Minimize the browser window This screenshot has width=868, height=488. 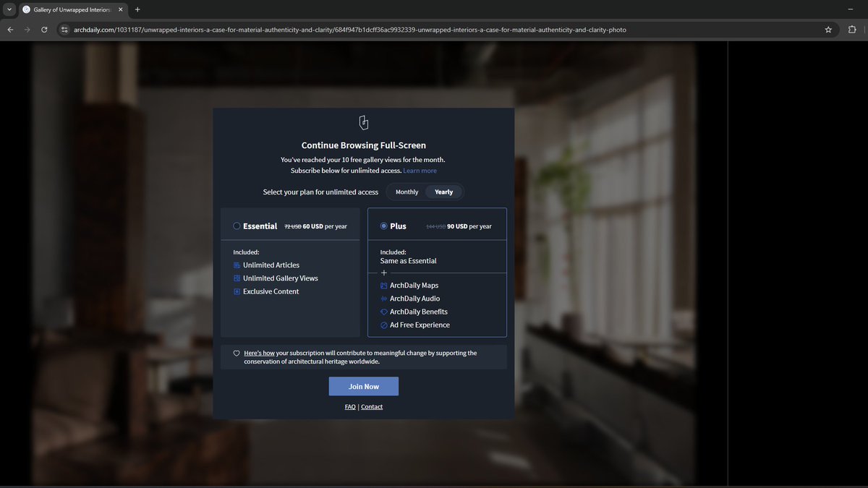[x=851, y=9]
